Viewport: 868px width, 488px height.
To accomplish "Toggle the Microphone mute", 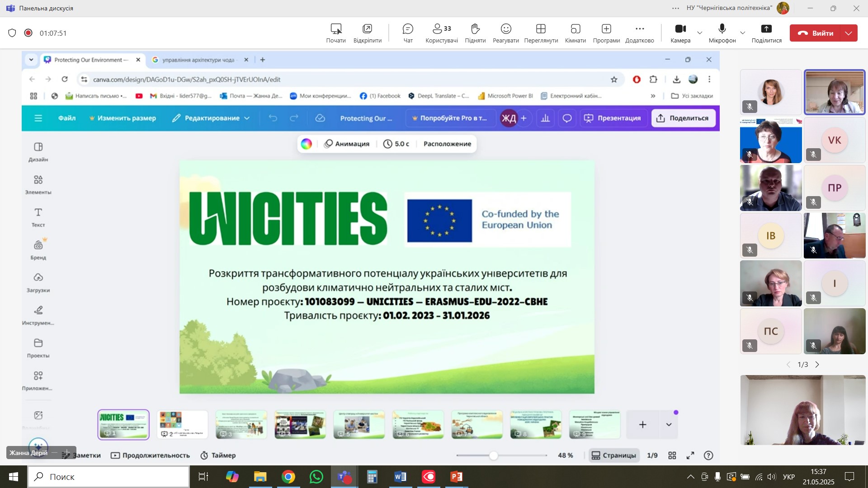I will point(722,33).
